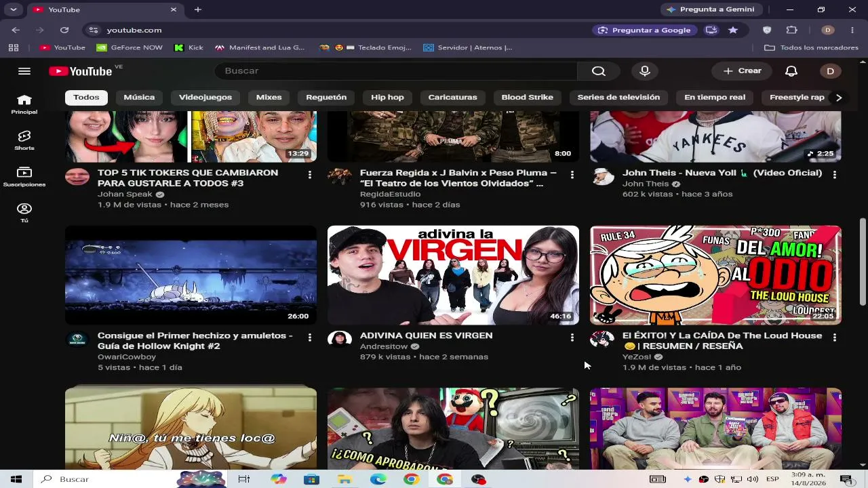Open Andresitow channel avatar

tap(340, 340)
